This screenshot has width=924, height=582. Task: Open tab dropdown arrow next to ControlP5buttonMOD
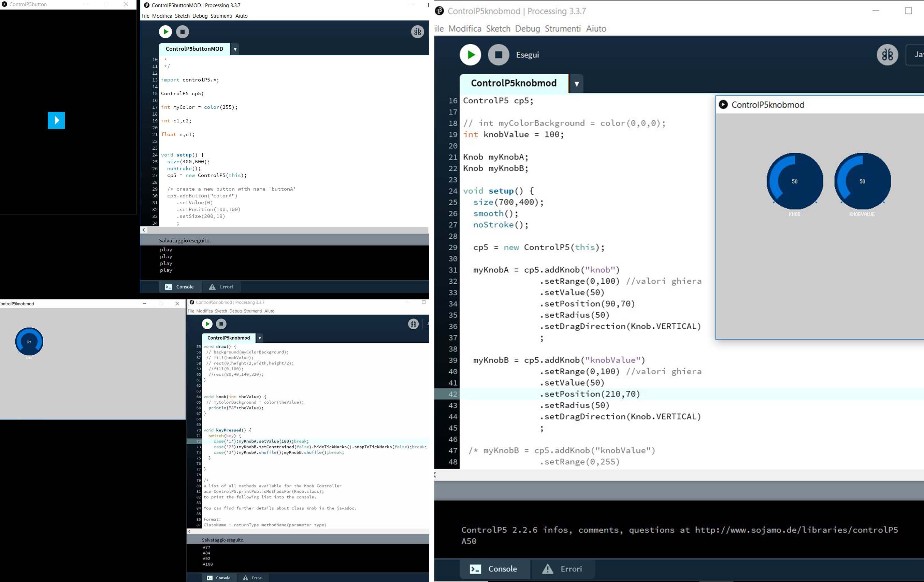click(x=235, y=49)
